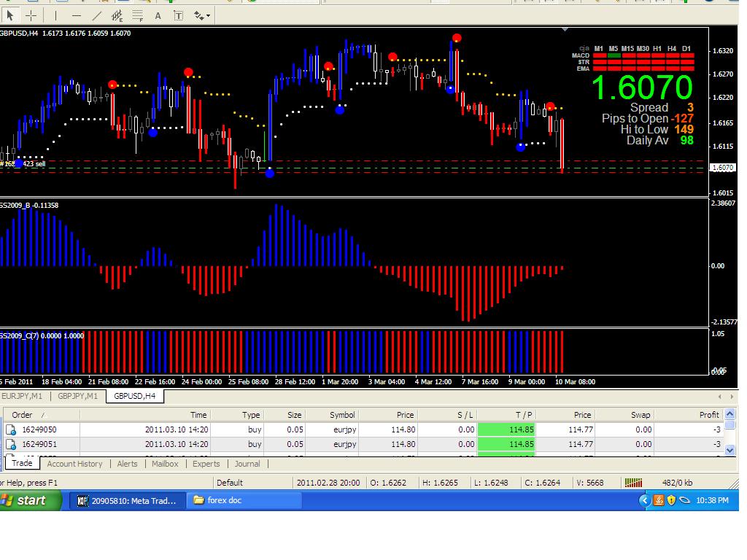Image resolution: width=747 pixels, height=560 pixels.
Task: Select the Equidistant Channel tool
Action: (117, 16)
